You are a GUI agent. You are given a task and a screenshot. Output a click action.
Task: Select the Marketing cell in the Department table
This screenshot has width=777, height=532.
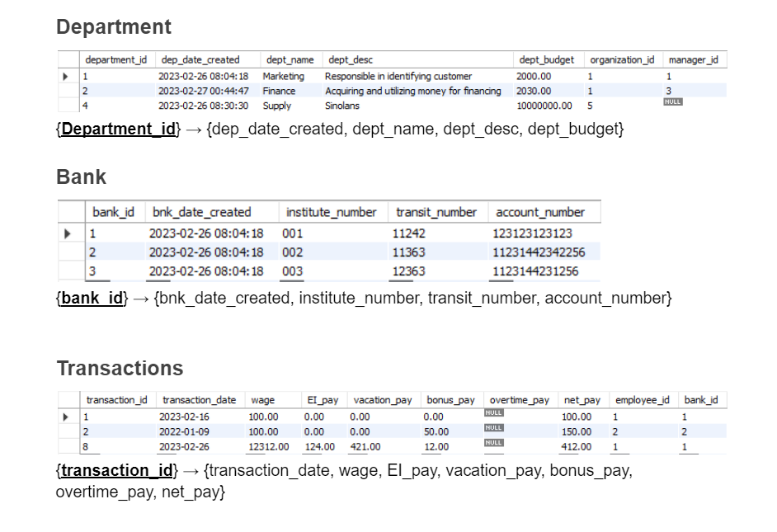[285, 76]
